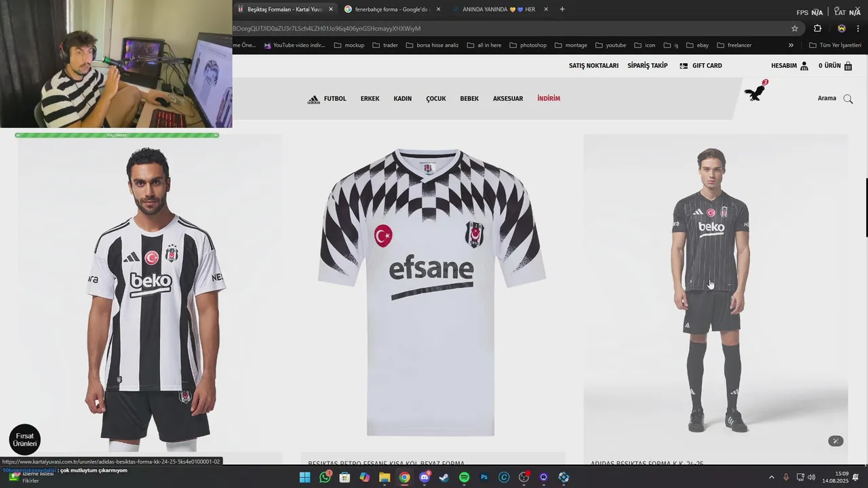The height and width of the screenshot is (488, 868).
Task: Open a new browser tab with plus
Action: point(562,9)
